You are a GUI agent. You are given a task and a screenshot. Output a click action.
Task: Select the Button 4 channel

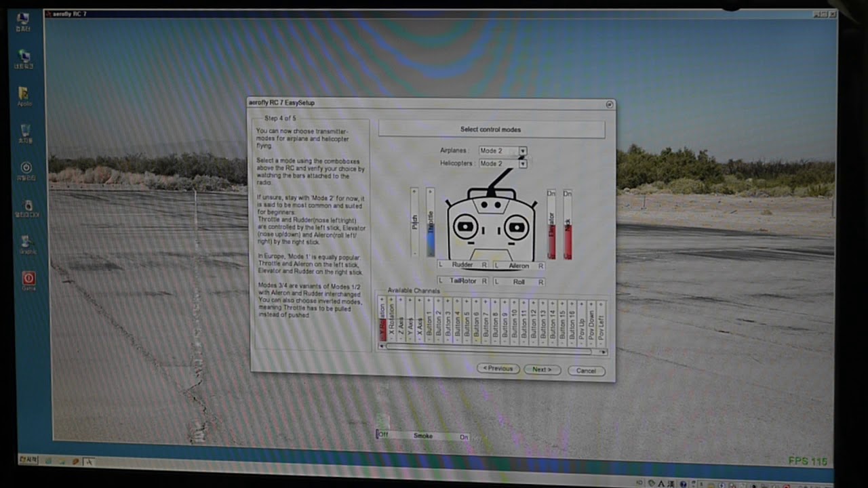458,321
